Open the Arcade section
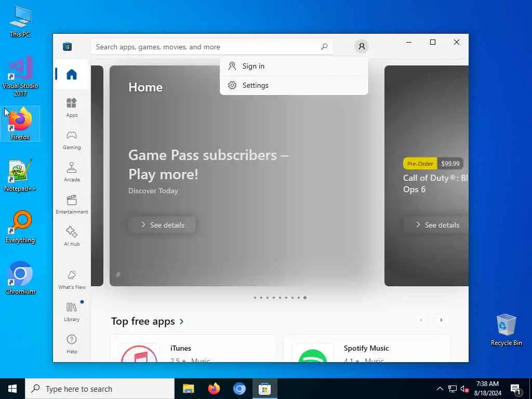Viewport: 532px width, 399px height. [x=72, y=172]
